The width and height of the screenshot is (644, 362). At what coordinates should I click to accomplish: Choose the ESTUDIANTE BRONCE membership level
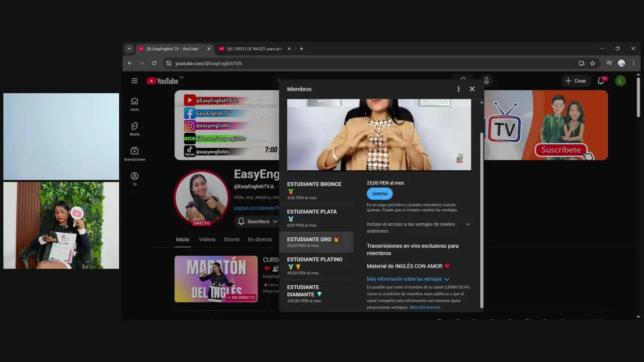316,191
